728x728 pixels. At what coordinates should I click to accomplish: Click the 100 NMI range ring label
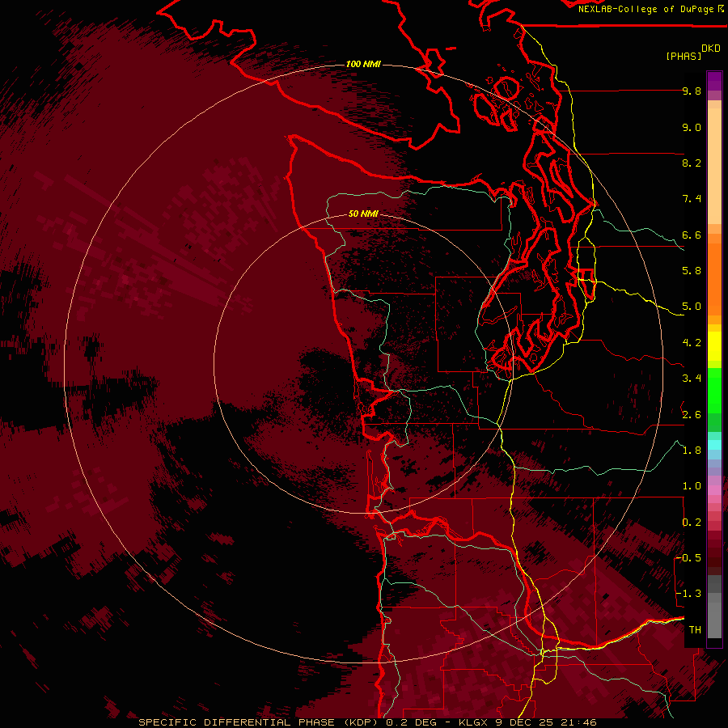(363, 64)
